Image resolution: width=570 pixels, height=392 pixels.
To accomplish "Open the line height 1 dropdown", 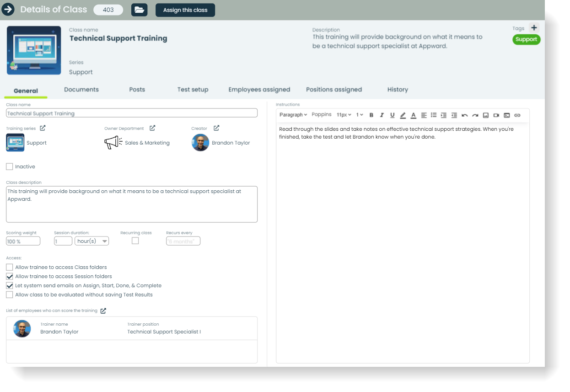I will pos(360,115).
